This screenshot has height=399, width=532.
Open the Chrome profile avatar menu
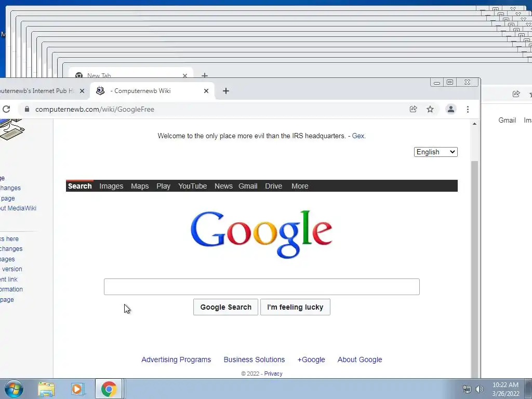tap(451, 109)
